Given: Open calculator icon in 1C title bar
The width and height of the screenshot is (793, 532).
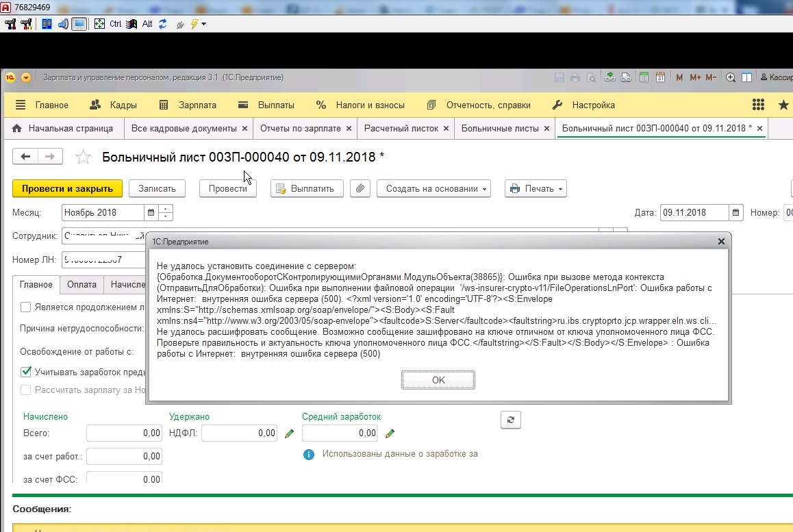Looking at the screenshot, I should pos(644,77).
